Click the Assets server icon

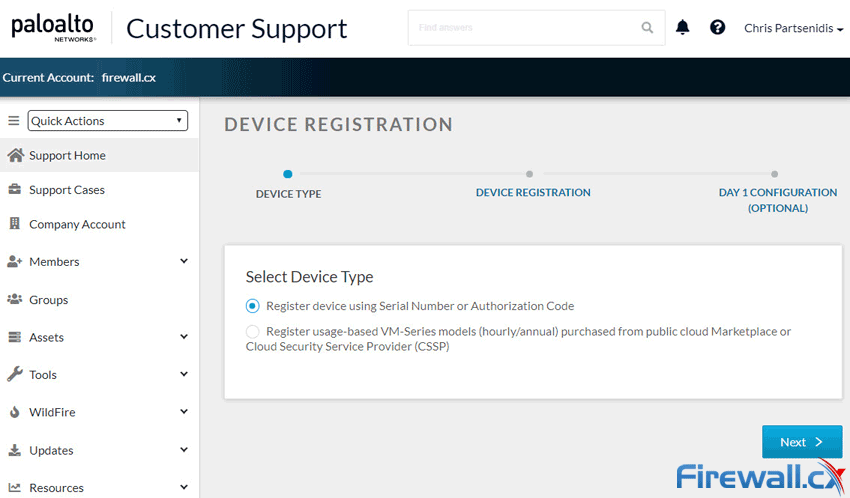(15, 337)
